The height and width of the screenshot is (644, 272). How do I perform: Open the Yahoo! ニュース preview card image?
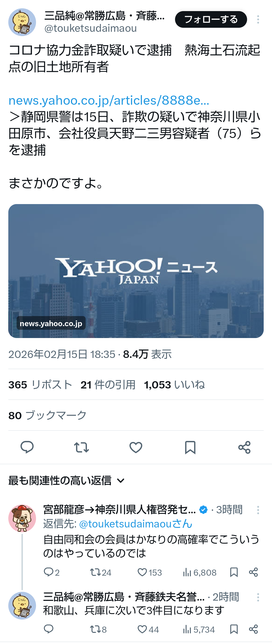tap(136, 271)
